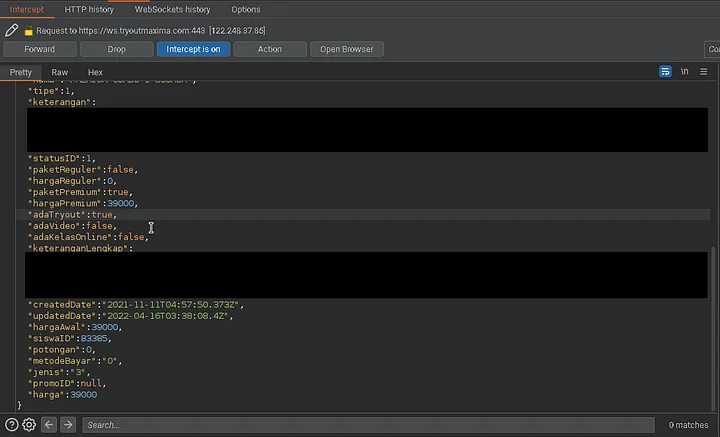720x437 pixels.
Task: Click the "keteranganLengkap" key
Action: (78, 248)
